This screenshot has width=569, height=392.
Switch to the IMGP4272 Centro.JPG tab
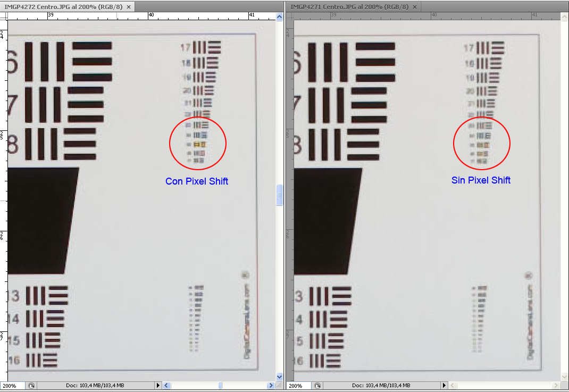(x=63, y=6)
